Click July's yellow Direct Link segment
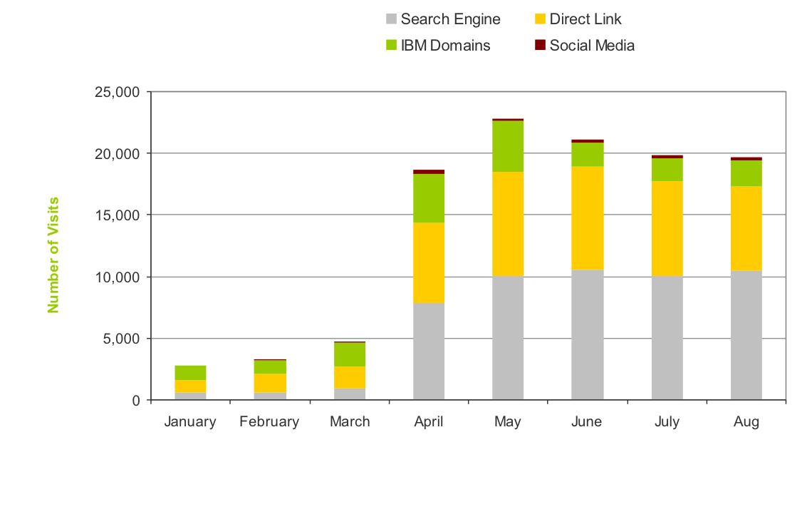Image resolution: width=812 pixels, height=529 pixels. pyautogui.click(x=667, y=229)
